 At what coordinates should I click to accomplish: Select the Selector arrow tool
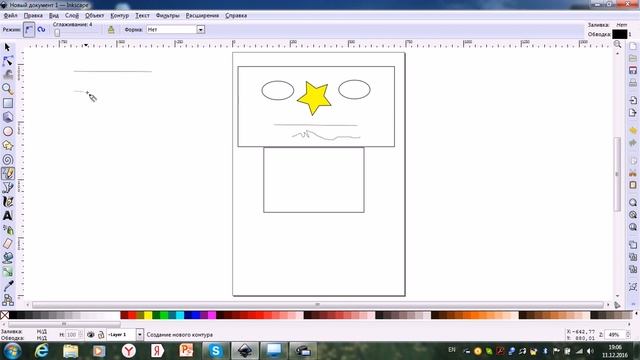pos(7,47)
